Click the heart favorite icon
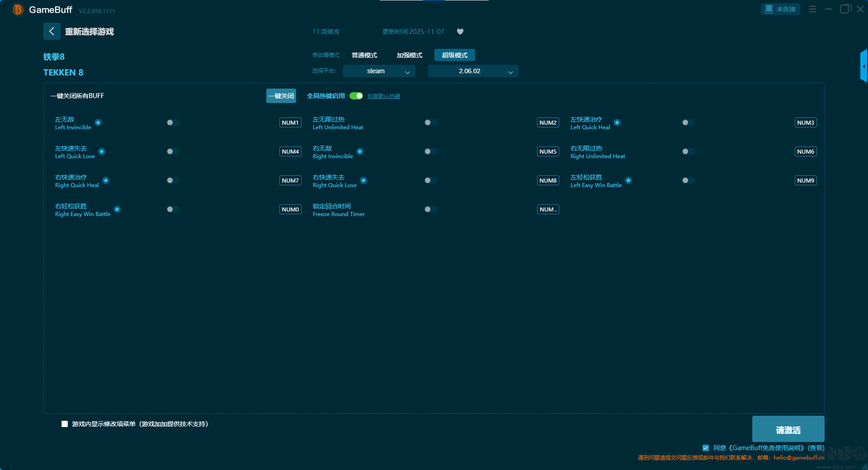The width and height of the screenshot is (868, 470). 460,32
